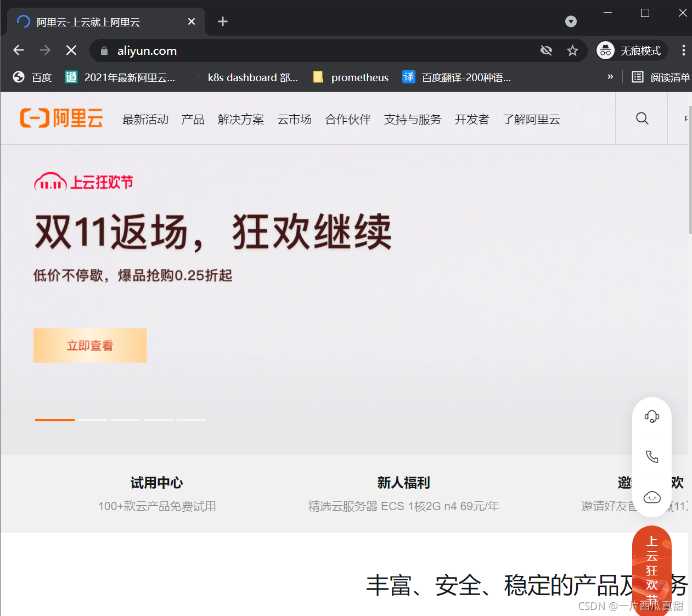
Task: Click the 立即查看 button
Action: click(90, 346)
